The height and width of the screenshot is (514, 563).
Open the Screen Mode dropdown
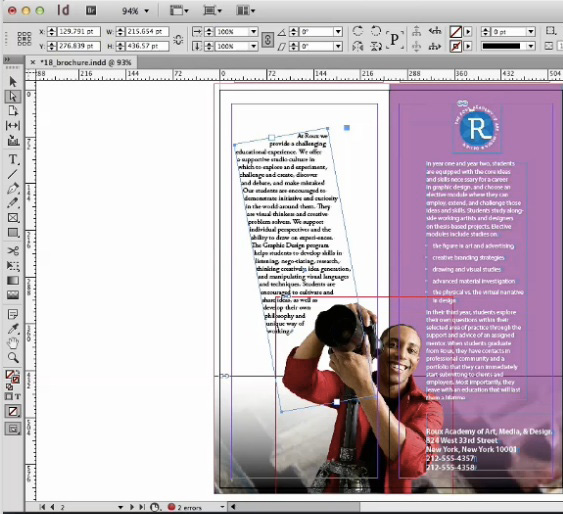click(x=213, y=10)
